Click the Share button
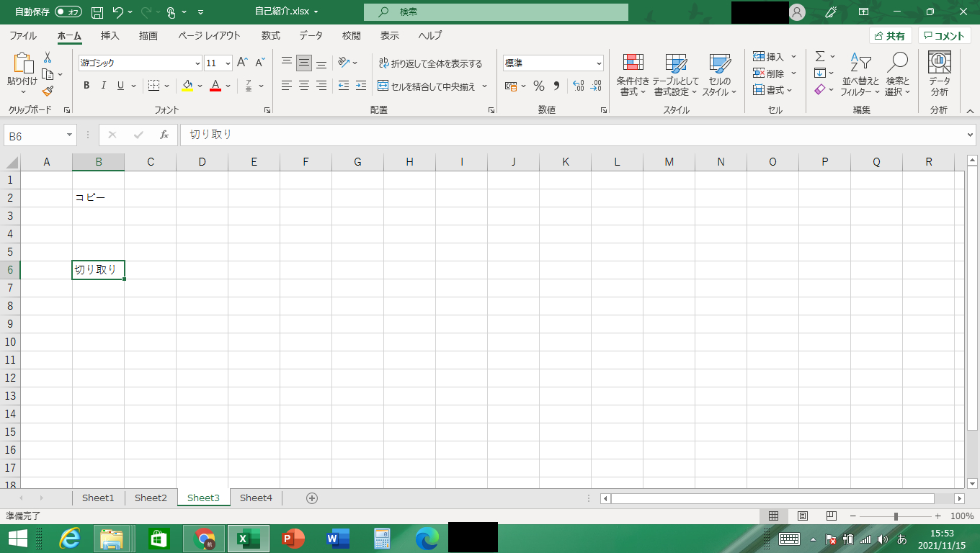 [x=891, y=36]
